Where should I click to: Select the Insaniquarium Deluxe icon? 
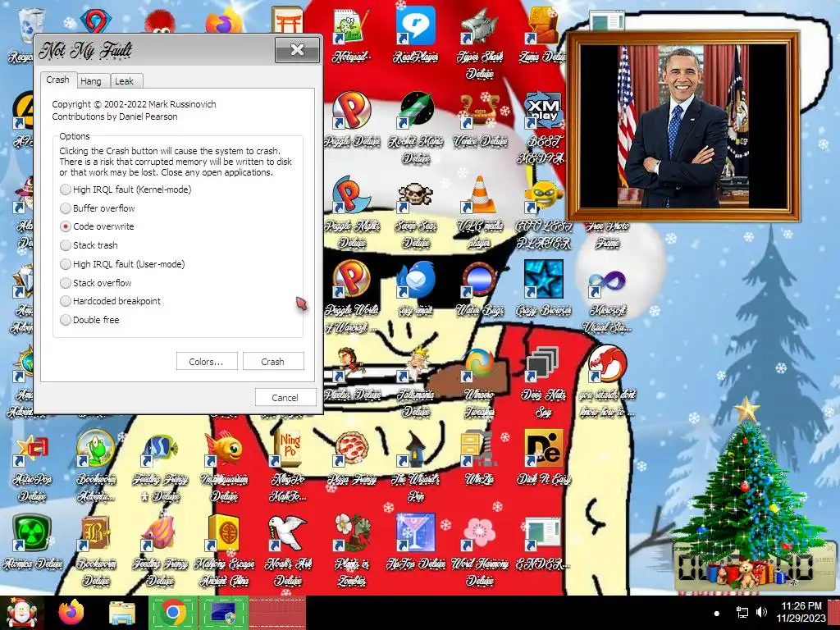(x=224, y=467)
